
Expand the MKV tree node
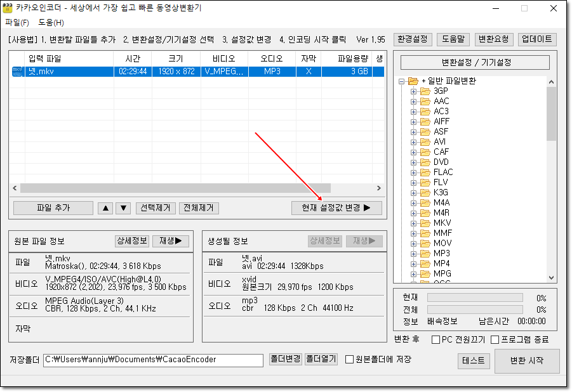413,223
